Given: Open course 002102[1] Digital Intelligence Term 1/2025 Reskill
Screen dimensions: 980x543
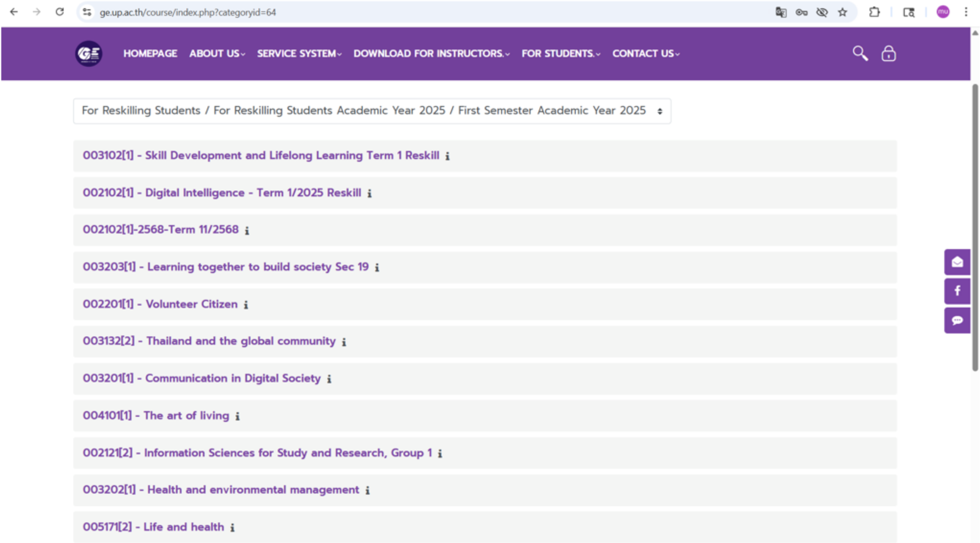Looking at the screenshot, I should pos(222,193).
